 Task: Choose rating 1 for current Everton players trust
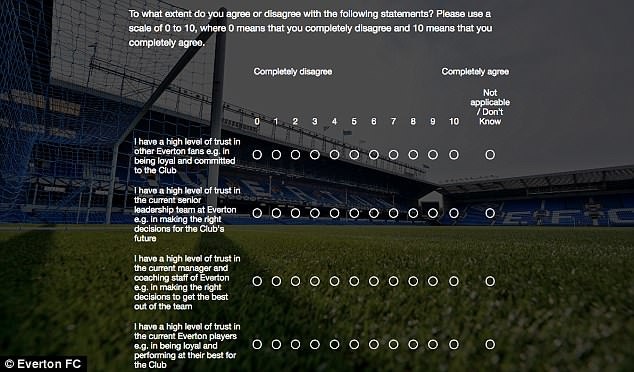coord(276,344)
